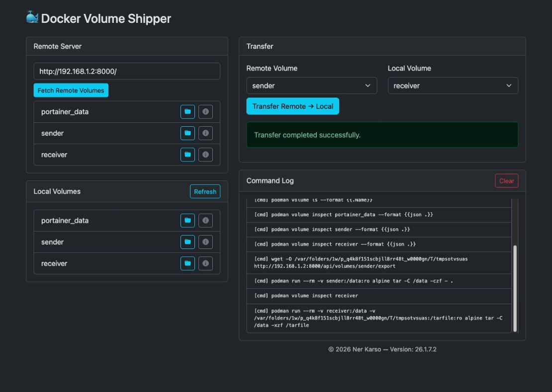Start Transfer Remote → Local
The image size is (552, 392).
click(x=292, y=106)
